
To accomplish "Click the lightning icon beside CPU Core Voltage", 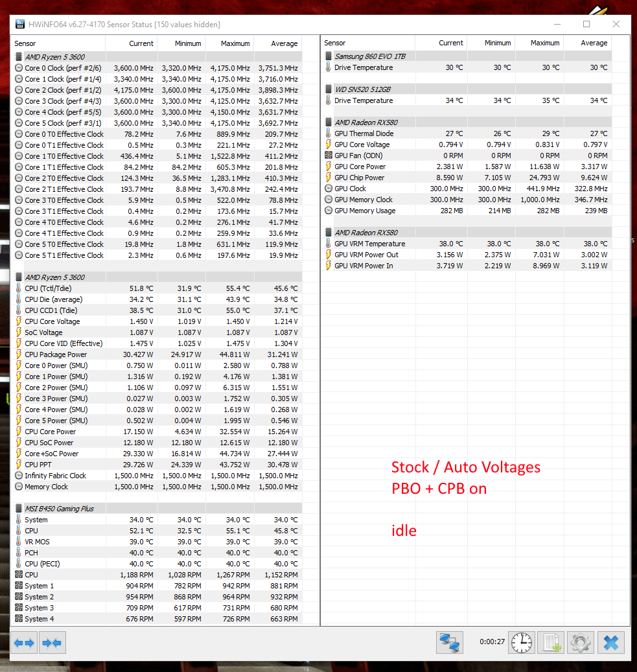I will 18,321.
